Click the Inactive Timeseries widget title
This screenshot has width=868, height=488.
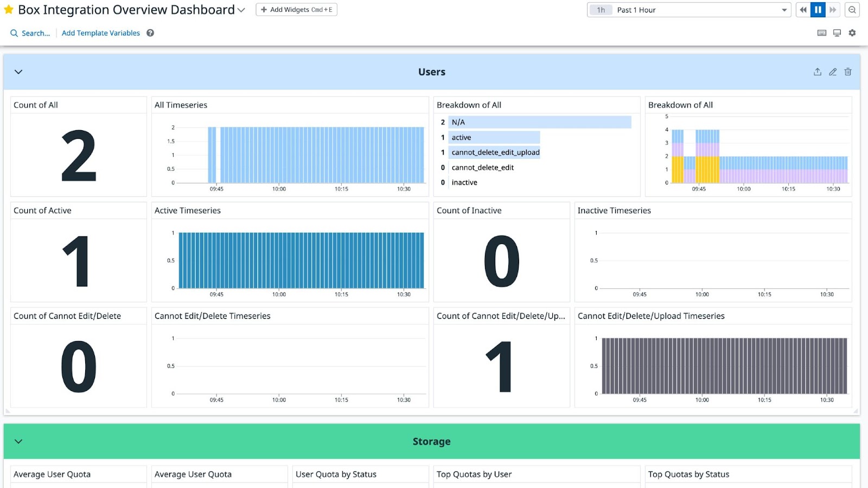(614, 210)
